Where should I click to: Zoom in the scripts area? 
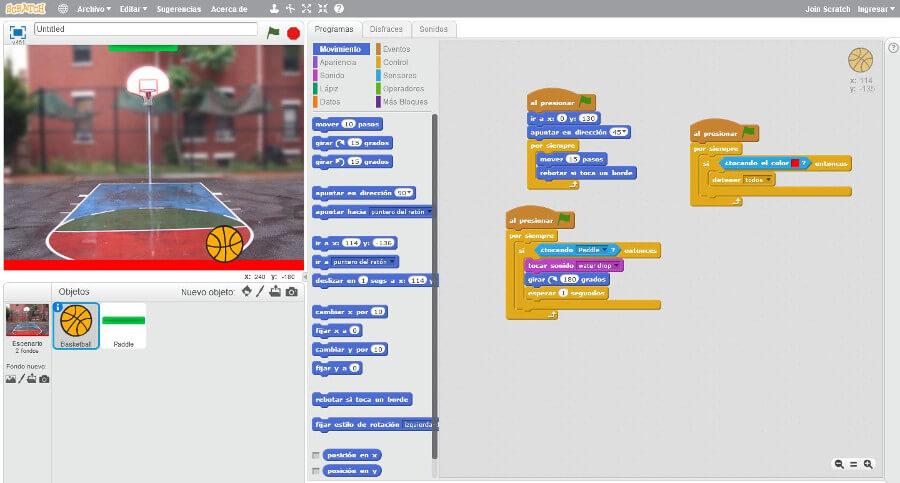(868, 464)
